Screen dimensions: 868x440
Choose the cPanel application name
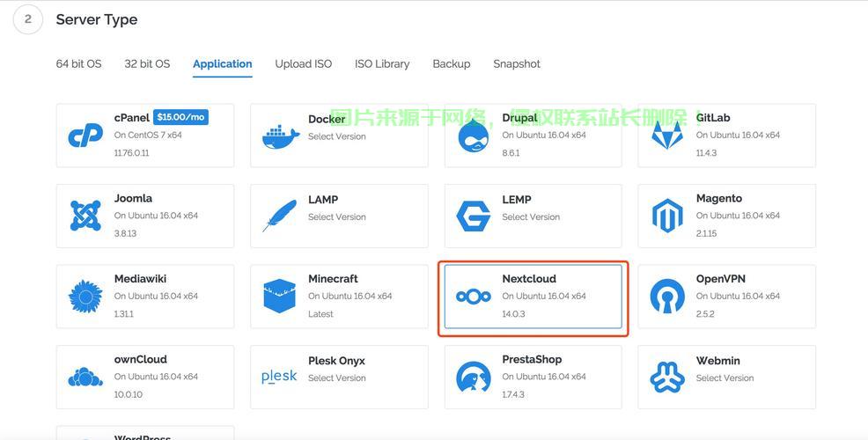click(x=132, y=118)
